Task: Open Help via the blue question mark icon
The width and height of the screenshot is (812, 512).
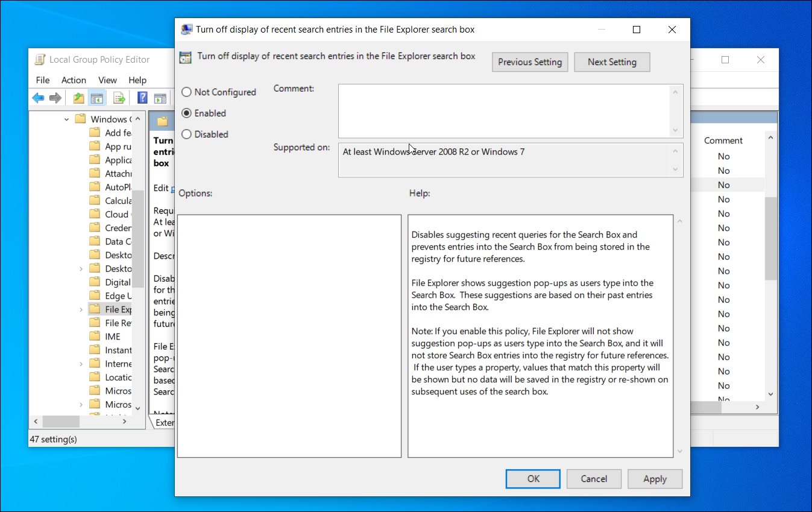Action: tap(142, 98)
